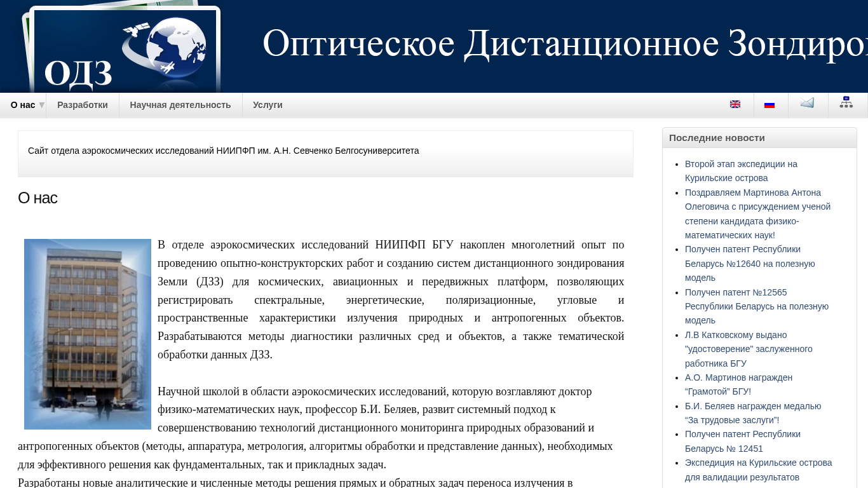Click the 'Последние новости' panel header
The width and height of the screenshot is (868, 488).
tap(759, 138)
